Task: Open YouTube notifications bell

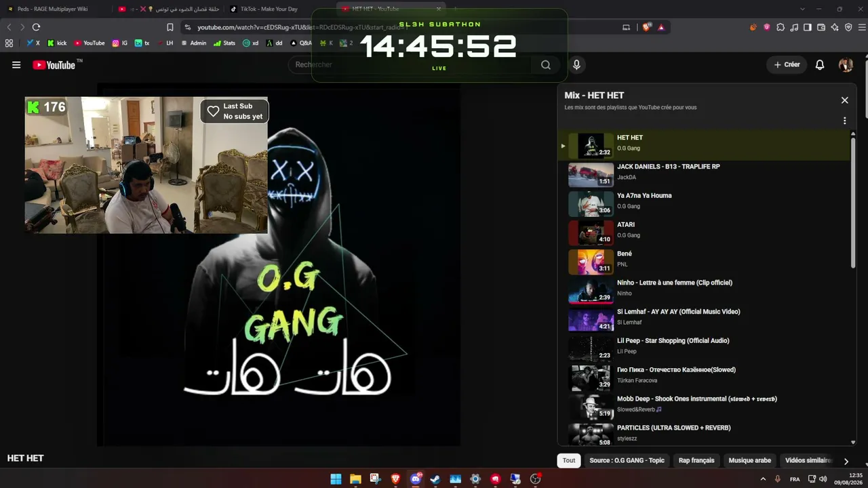Action: (x=820, y=65)
